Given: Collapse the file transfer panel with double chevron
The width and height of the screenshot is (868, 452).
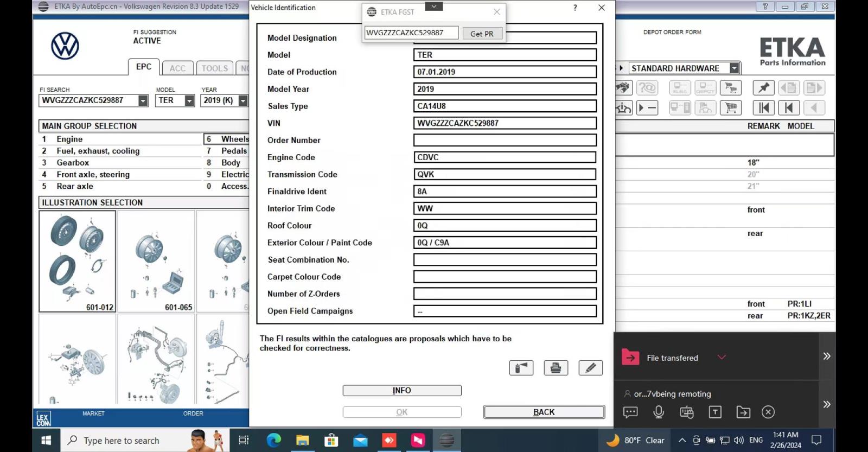Looking at the screenshot, I should (827, 356).
